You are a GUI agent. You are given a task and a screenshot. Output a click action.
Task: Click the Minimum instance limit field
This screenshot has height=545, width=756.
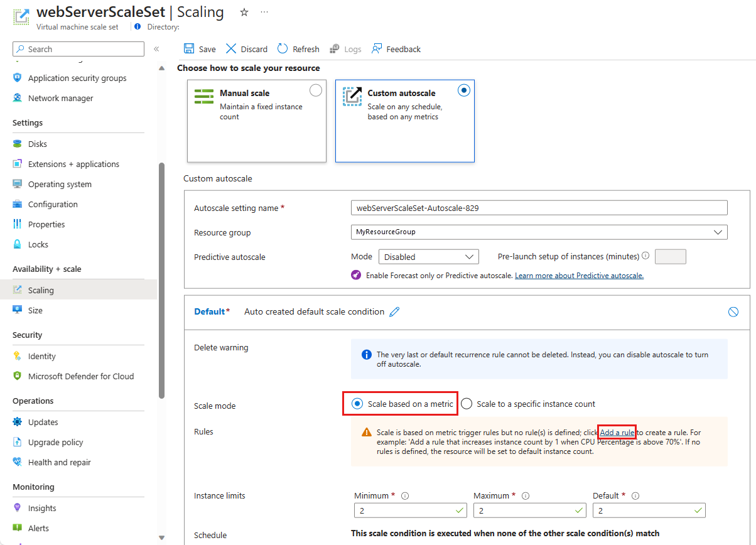410,510
